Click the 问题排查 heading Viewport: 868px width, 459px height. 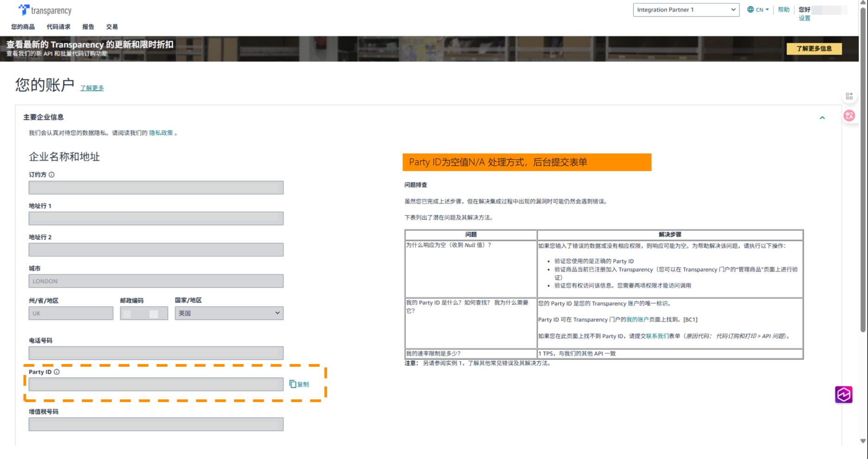coord(416,185)
